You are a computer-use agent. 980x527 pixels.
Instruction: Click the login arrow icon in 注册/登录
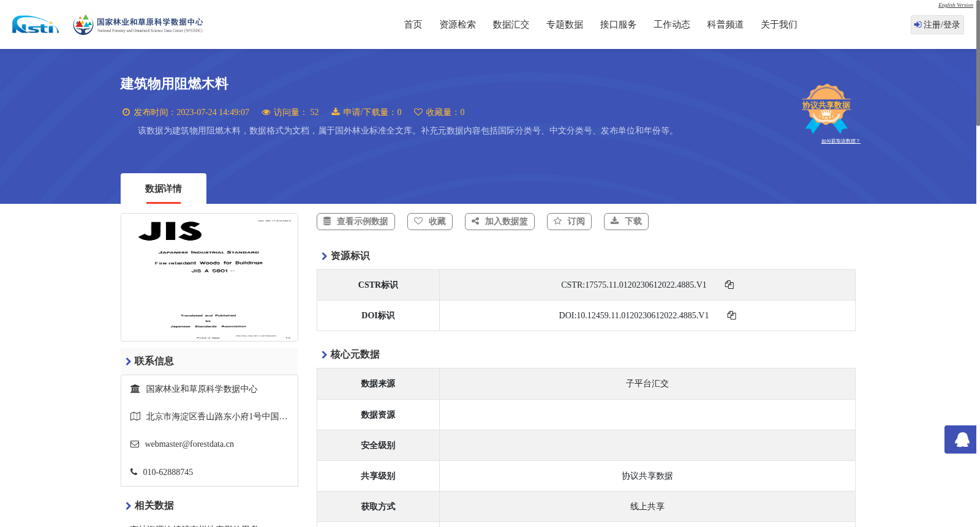coord(918,24)
